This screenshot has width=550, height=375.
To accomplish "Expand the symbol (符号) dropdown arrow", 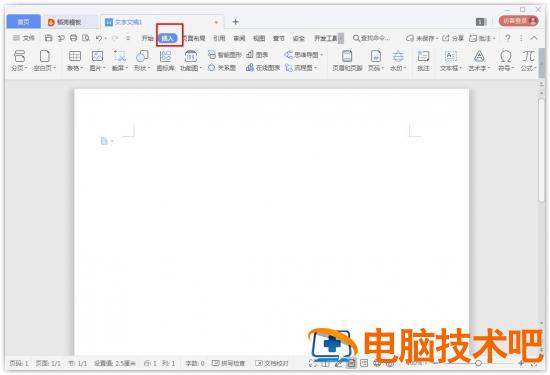I will [513, 68].
